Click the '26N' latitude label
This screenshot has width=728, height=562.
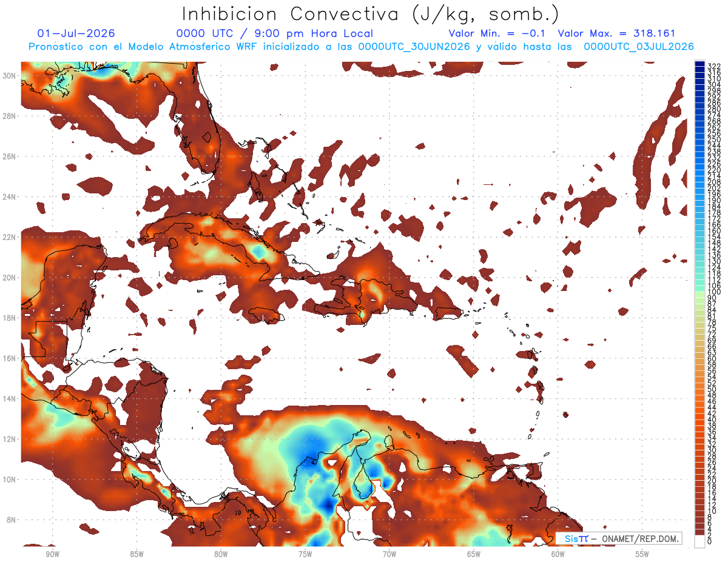click(10, 156)
